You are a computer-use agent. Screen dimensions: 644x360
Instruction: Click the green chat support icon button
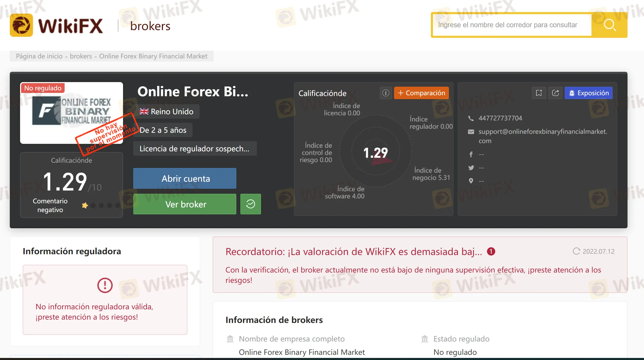coord(250,204)
